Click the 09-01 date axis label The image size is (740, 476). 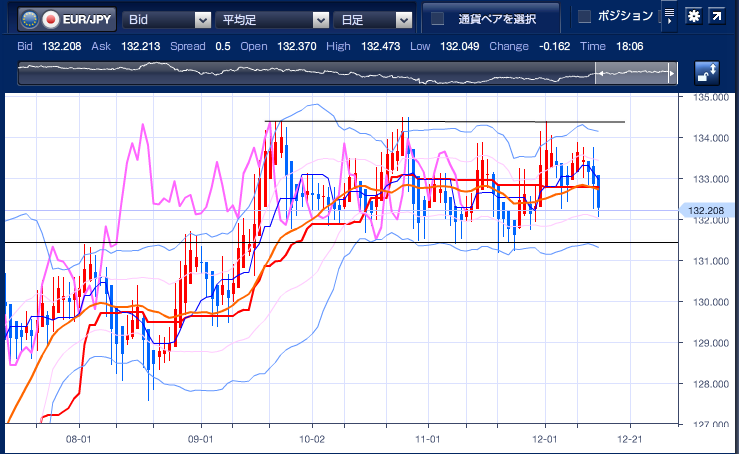(201, 439)
